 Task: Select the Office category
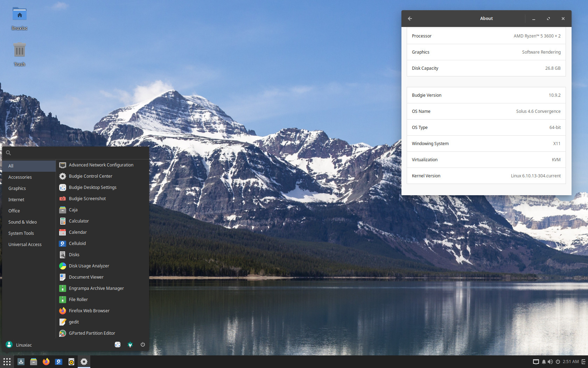[x=29, y=211]
